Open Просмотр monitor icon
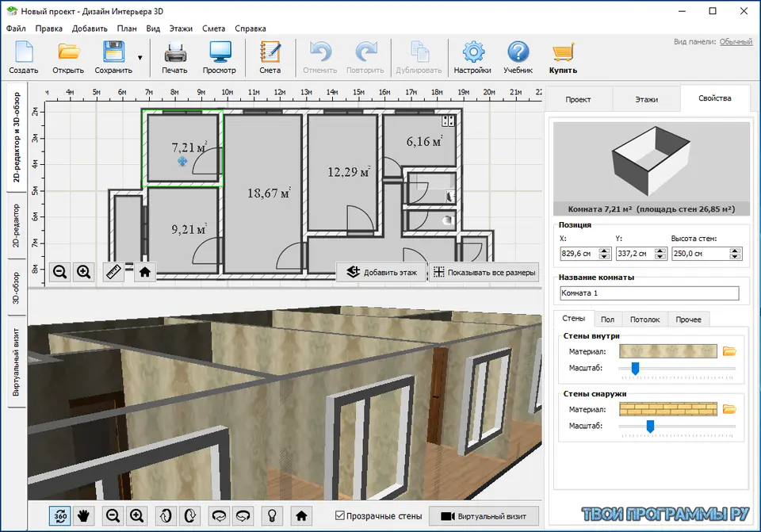Image resolution: width=761 pixels, height=532 pixels. pyautogui.click(x=220, y=57)
